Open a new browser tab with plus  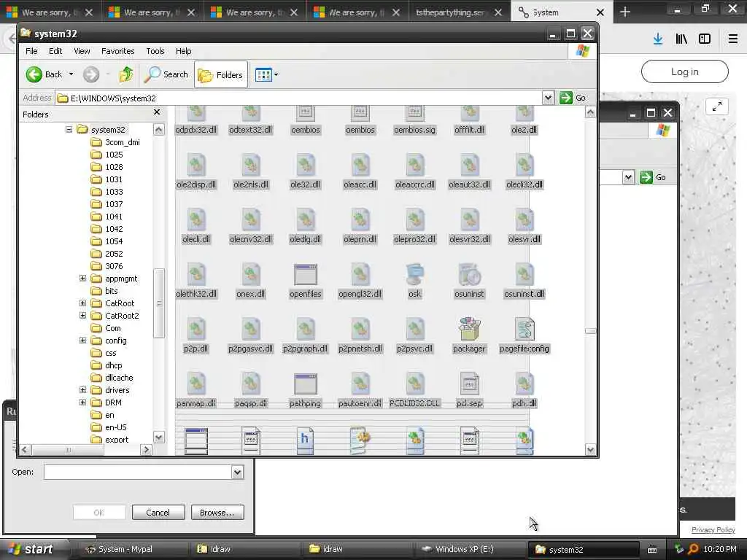625,12
